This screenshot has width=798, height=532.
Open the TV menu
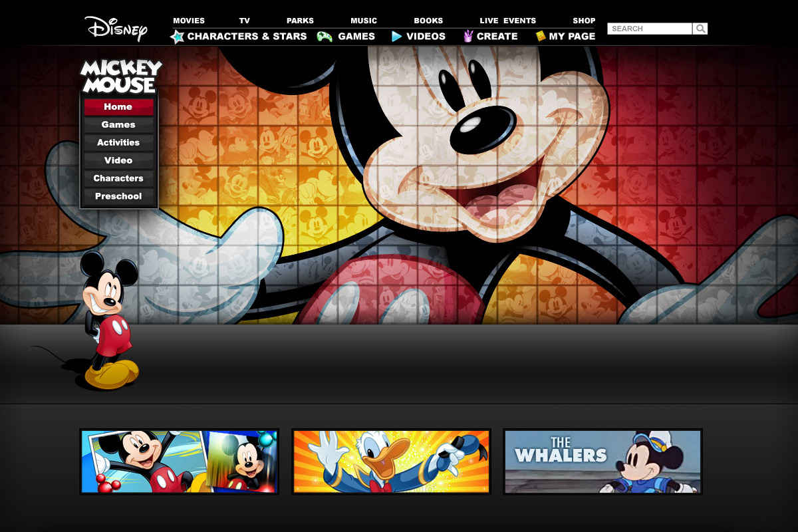tap(245, 21)
